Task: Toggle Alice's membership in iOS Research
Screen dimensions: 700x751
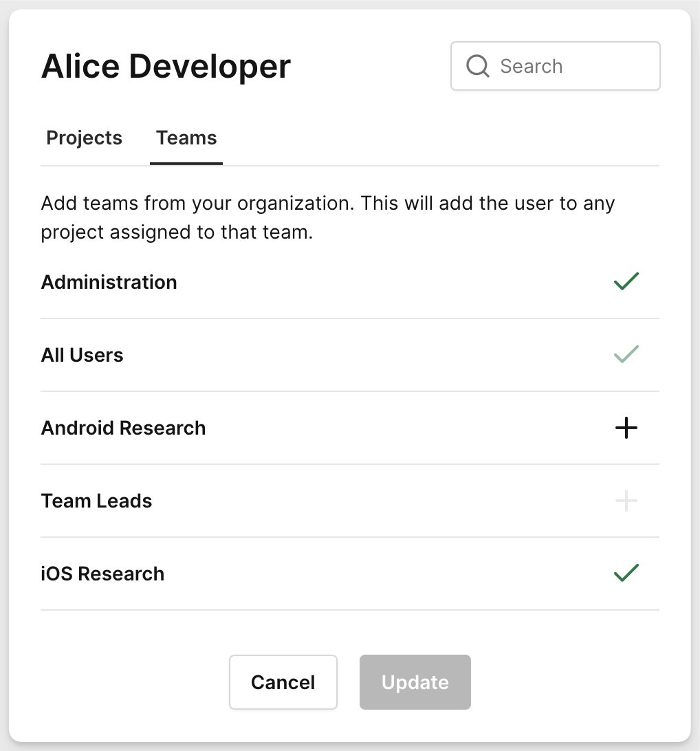Action: click(x=626, y=573)
